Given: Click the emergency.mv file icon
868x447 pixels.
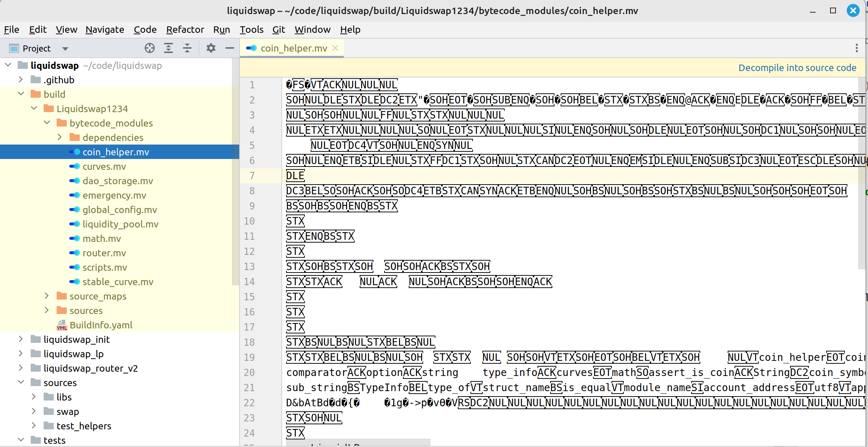Looking at the screenshot, I should tap(75, 195).
